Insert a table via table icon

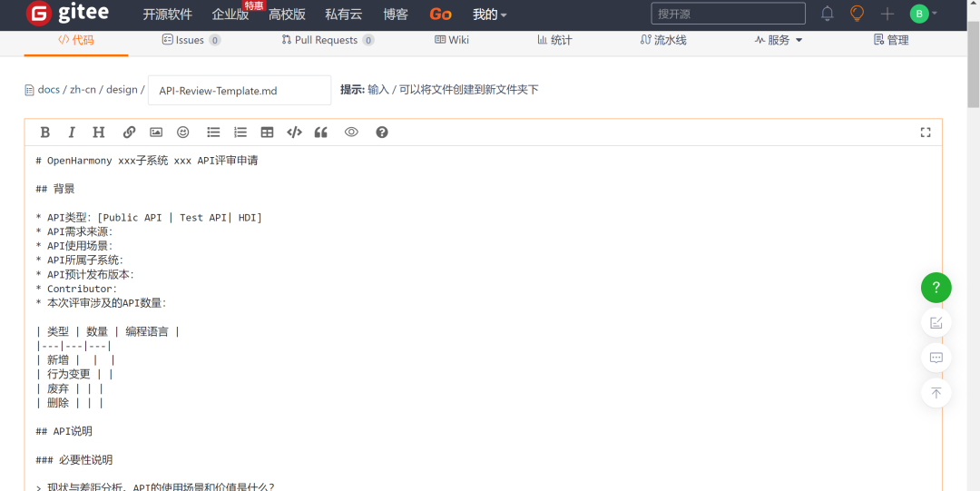267,132
